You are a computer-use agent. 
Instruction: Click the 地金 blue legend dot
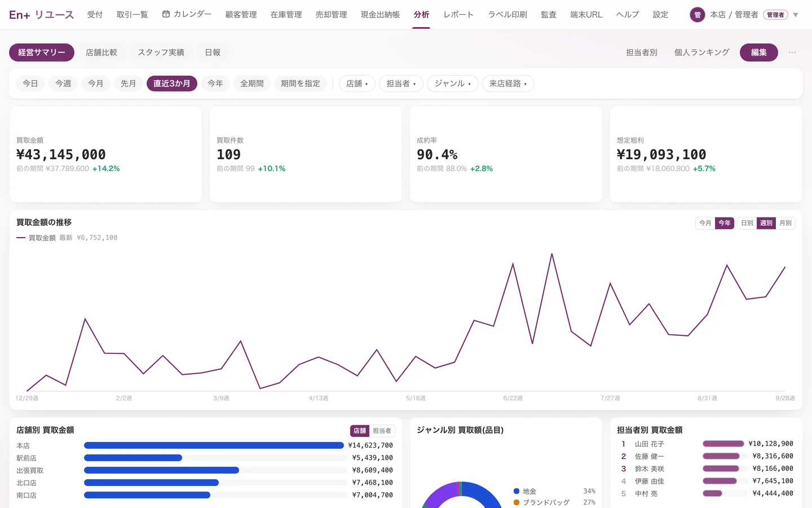tap(517, 491)
